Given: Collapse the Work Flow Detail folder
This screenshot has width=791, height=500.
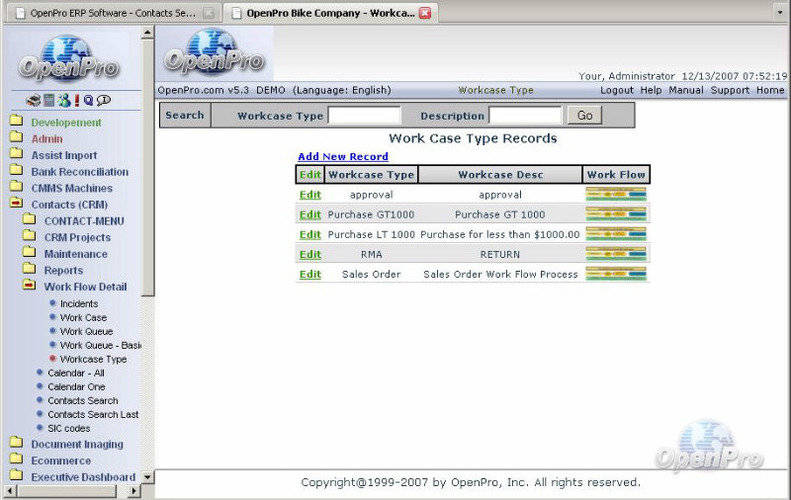Looking at the screenshot, I should coord(28,287).
